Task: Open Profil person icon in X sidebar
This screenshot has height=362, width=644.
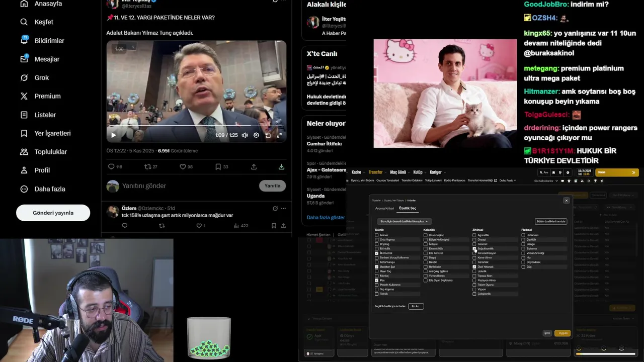Action: pos(24,170)
